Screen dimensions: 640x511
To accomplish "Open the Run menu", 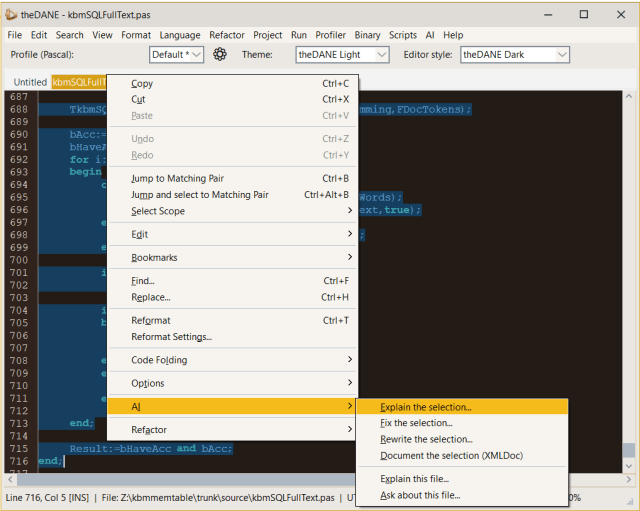I will (299, 35).
